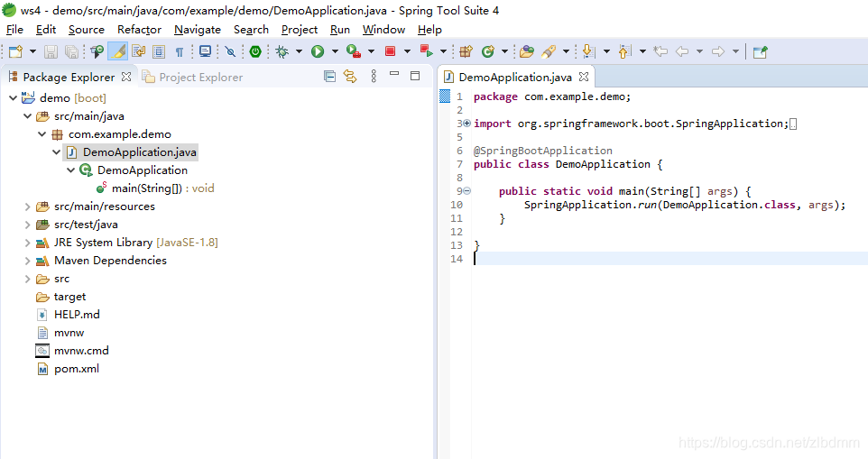Select the DemoApplication.java editor tab
The width and height of the screenshot is (868, 459).
[515, 77]
